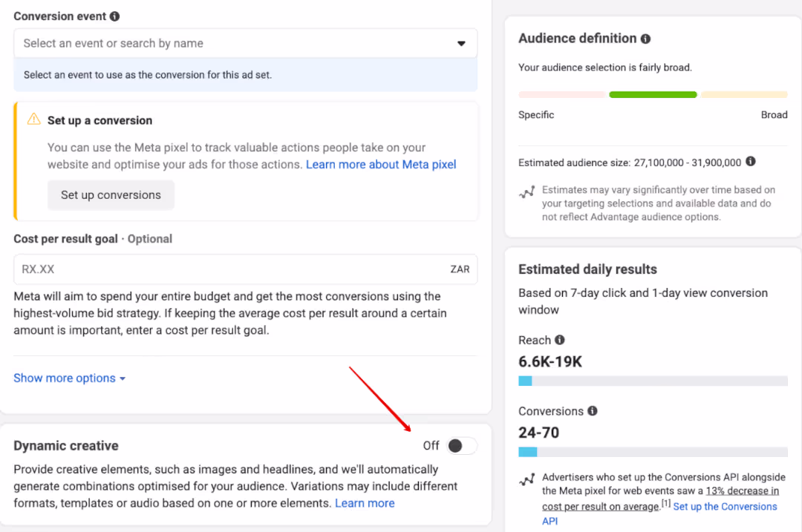Expand Show more options

(70, 378)
